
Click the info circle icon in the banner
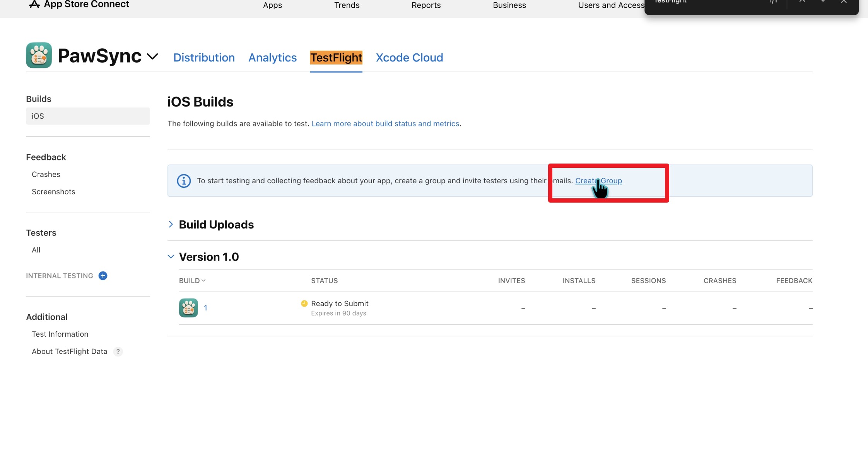click(184, 181)
